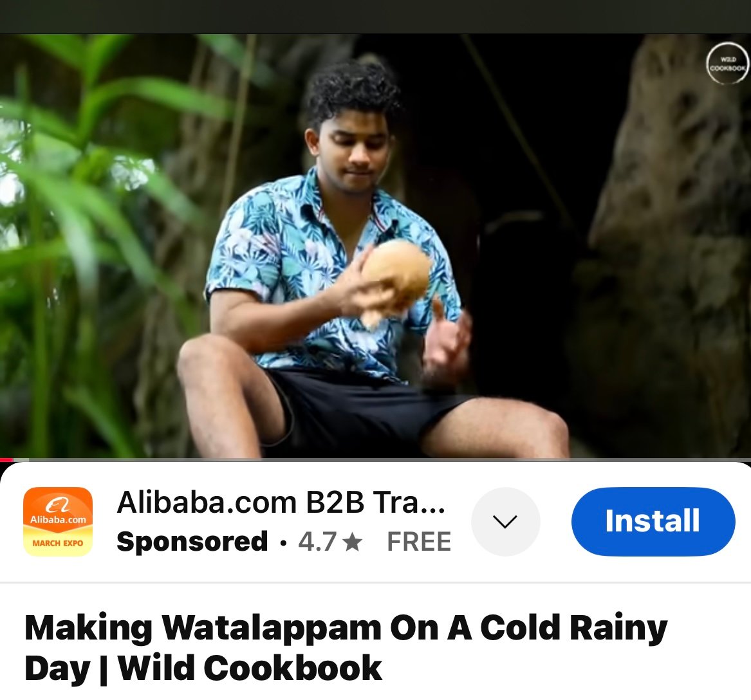Click the Wild Cookbook channel watermark logo
The width and height of the screenshot is (751, 700).
tap(728, 63)
